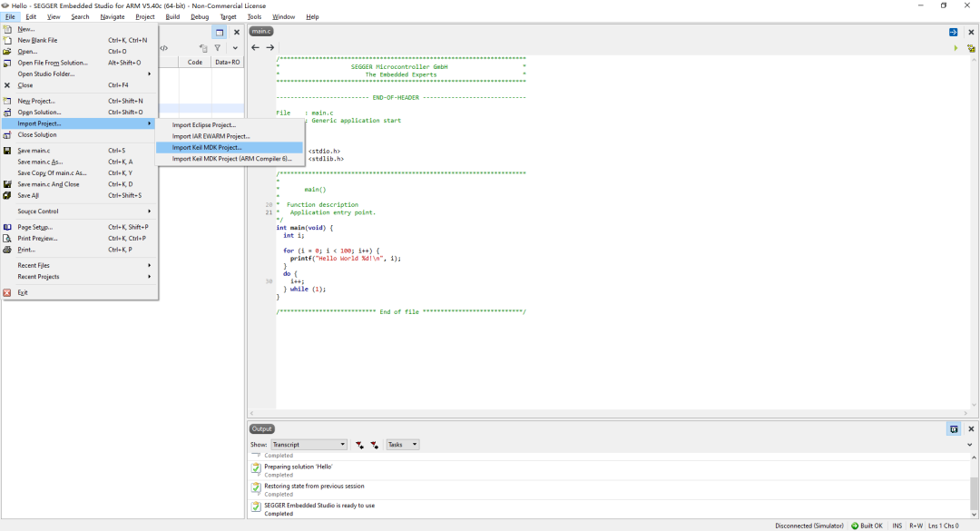Open the Tools menu
The image size is (980, 531).
pyautogui.click(x=254, y=17)
